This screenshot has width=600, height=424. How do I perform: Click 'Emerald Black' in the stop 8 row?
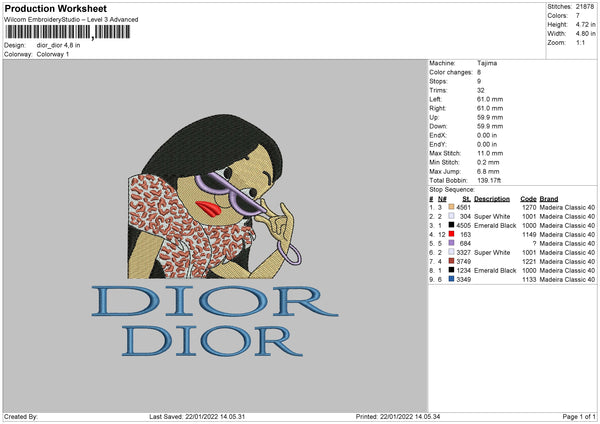(495, 270)
